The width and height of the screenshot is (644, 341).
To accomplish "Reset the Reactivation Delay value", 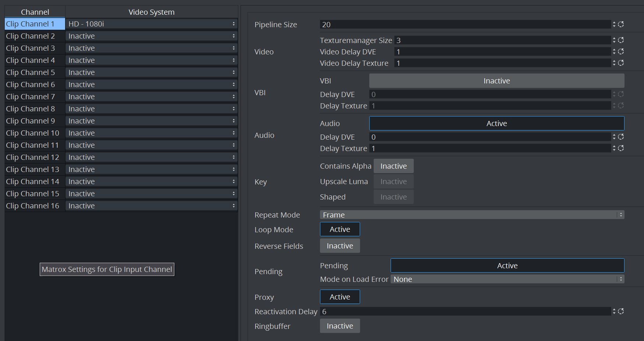I will [x=621, y=311].
